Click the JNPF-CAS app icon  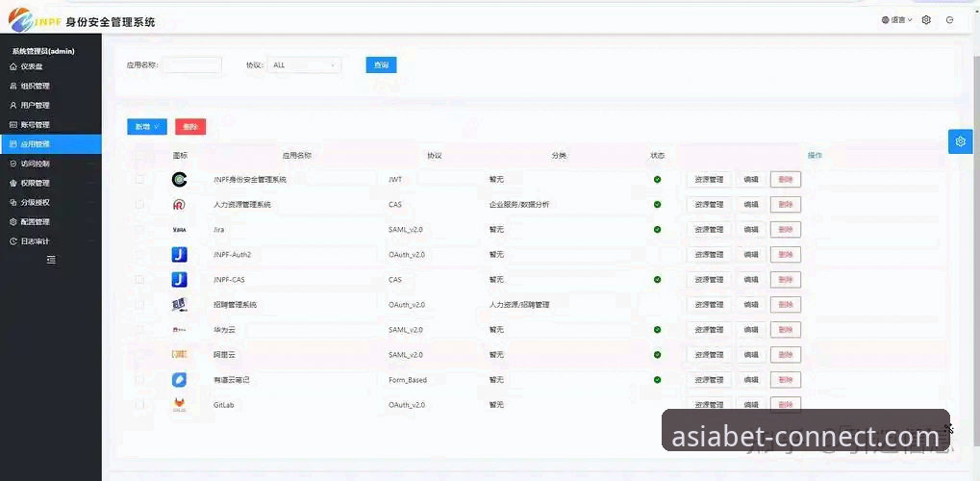pyautogui.click(x=180, y=280)
